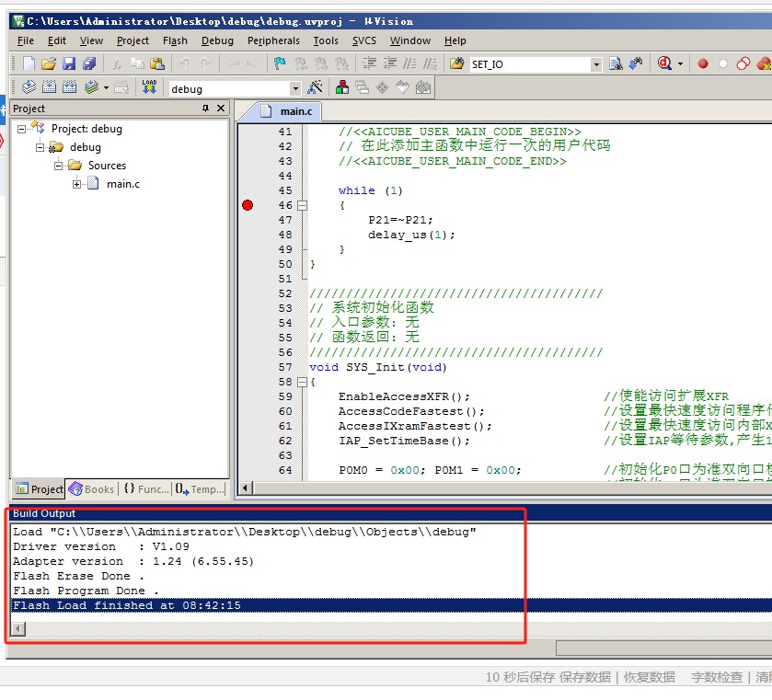Viewport: 772px width, 700px height.
Task: Toggle the pin on the Project panel
Action: click(206, 108)
